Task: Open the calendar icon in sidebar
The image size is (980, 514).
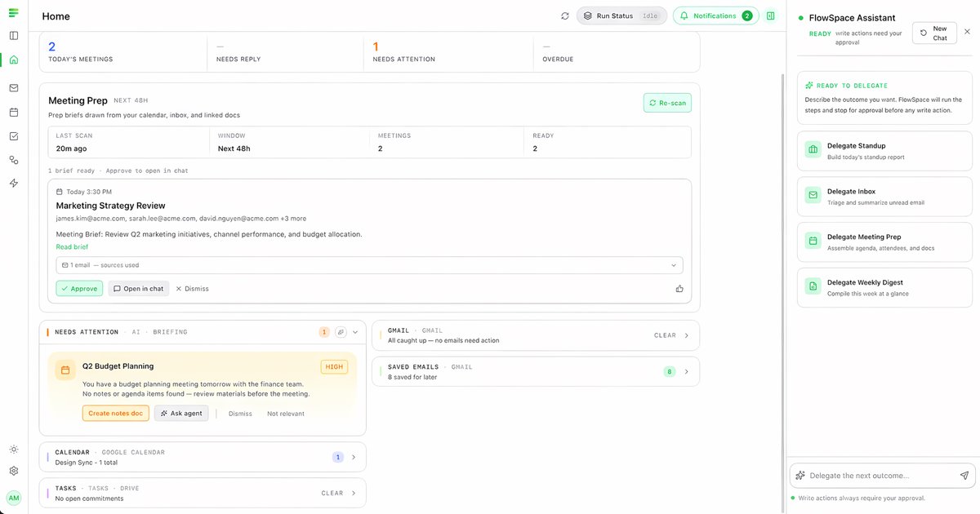Action: [14, 112]
